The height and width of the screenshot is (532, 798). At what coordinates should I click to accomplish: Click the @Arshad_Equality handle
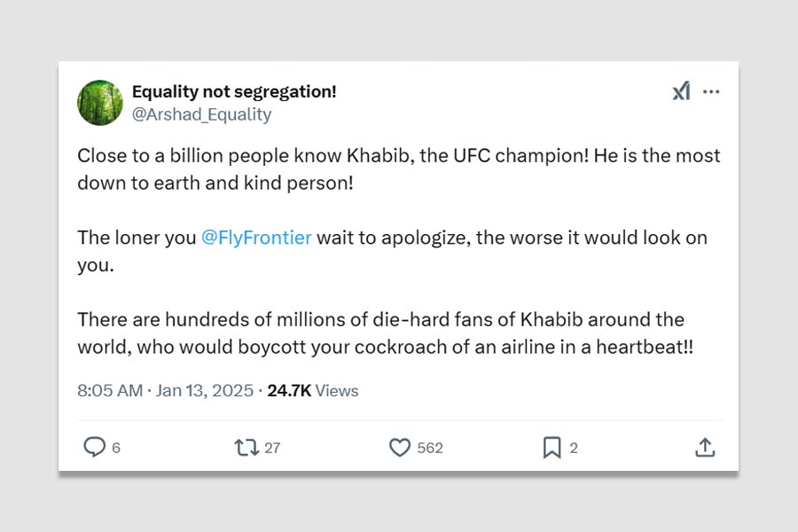(x=201, y=114)
